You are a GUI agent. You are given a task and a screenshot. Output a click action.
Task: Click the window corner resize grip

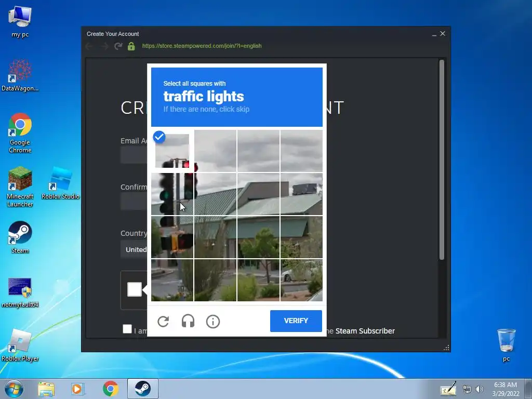pos(446,348)
